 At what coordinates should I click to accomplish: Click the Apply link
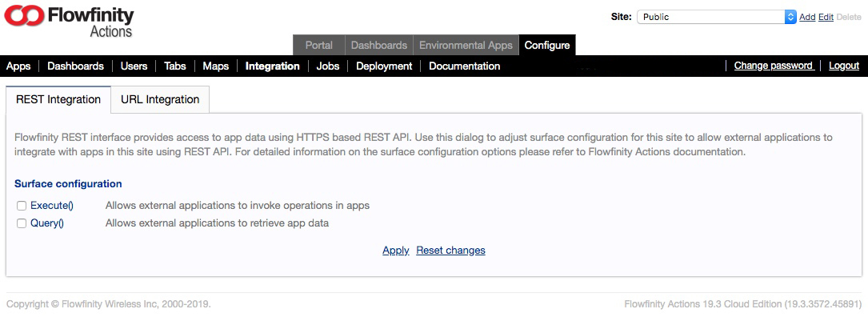396,251
